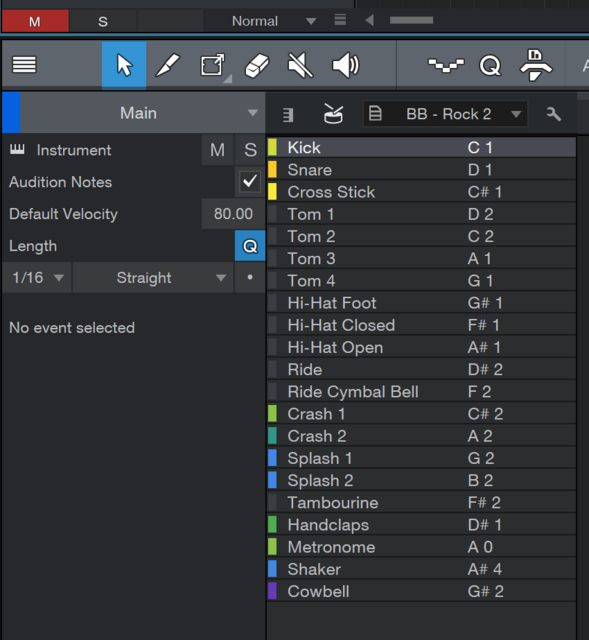
Task: Click the Snare orange color swatch
Action: [x=272, y=170]
